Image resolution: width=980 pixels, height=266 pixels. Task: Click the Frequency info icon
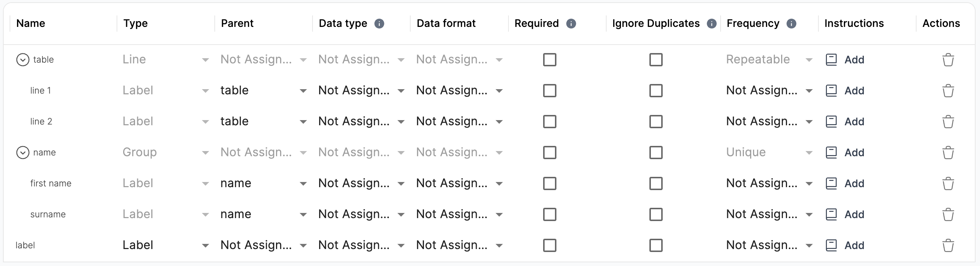pos(791,24)
